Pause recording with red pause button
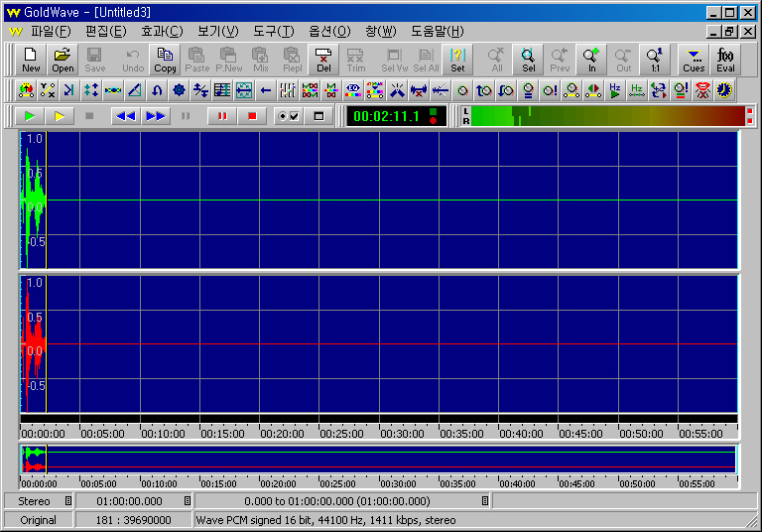762x532 pixels. [222, 116]
